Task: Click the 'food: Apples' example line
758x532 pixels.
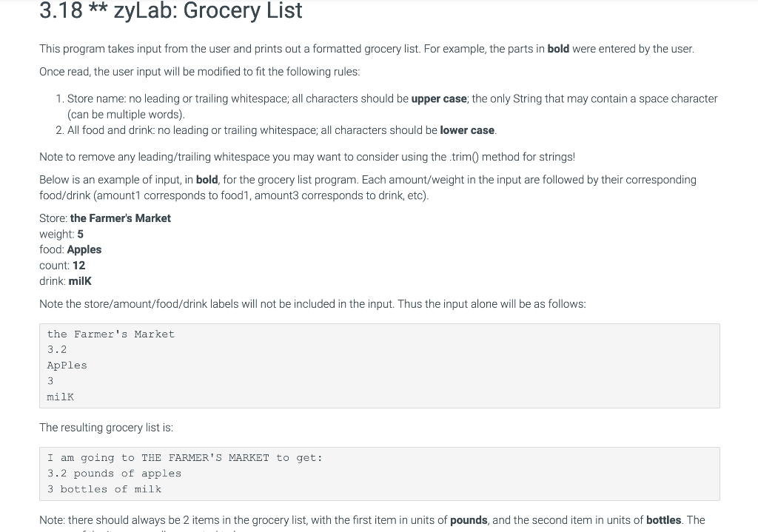Action: [x=70, y=250]
